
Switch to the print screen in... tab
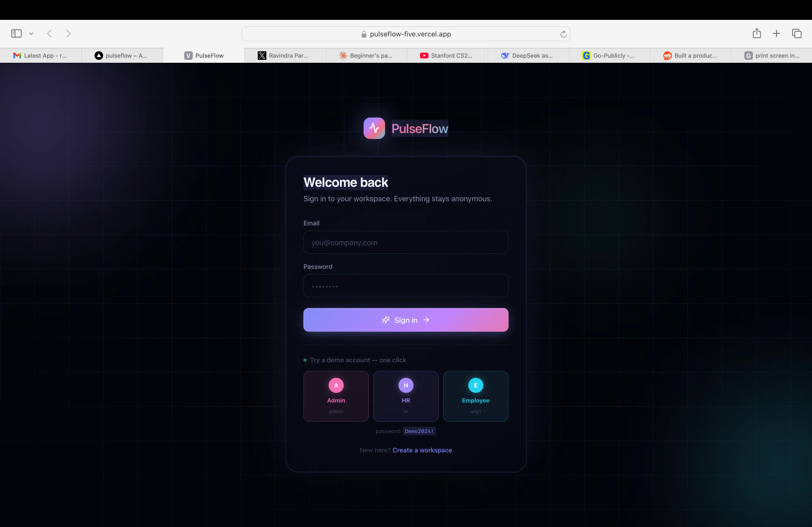(772, 55)
